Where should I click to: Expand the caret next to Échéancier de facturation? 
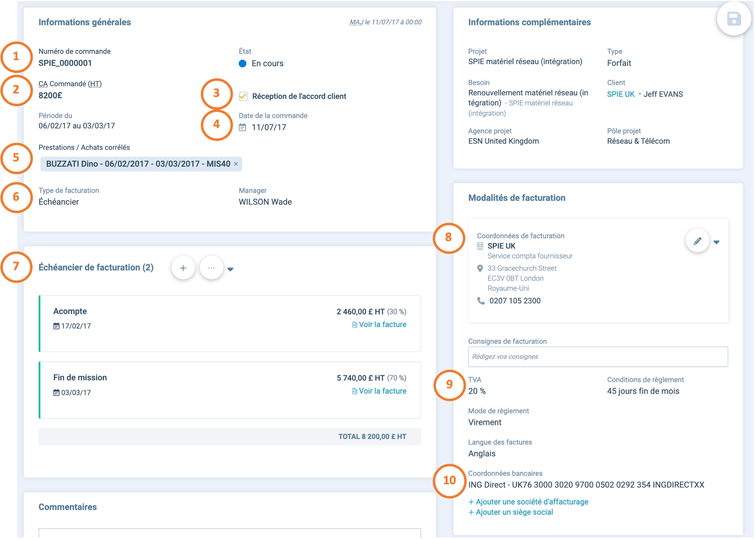(230, 269)
